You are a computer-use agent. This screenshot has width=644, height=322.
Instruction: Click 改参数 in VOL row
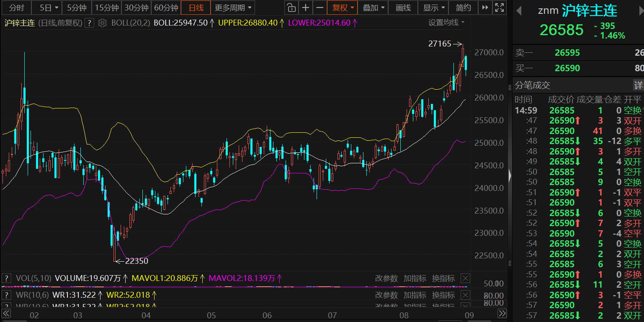[386, 278]
